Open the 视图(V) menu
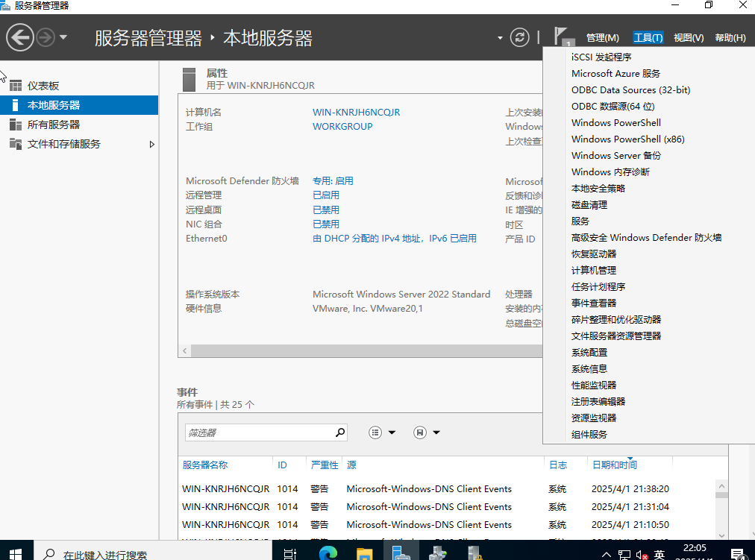The height and width of the screenshot is (560, 755). (689, 37)
